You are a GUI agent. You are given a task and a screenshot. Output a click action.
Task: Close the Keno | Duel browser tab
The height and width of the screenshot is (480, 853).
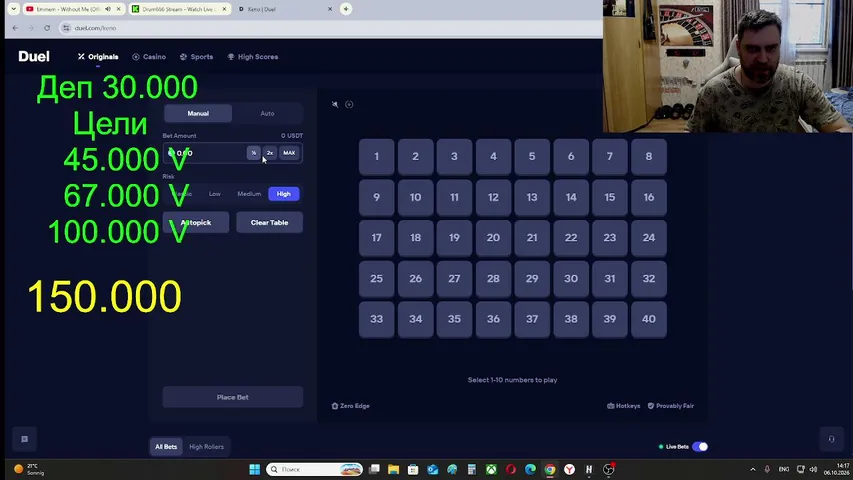click(x=330, y=9)
